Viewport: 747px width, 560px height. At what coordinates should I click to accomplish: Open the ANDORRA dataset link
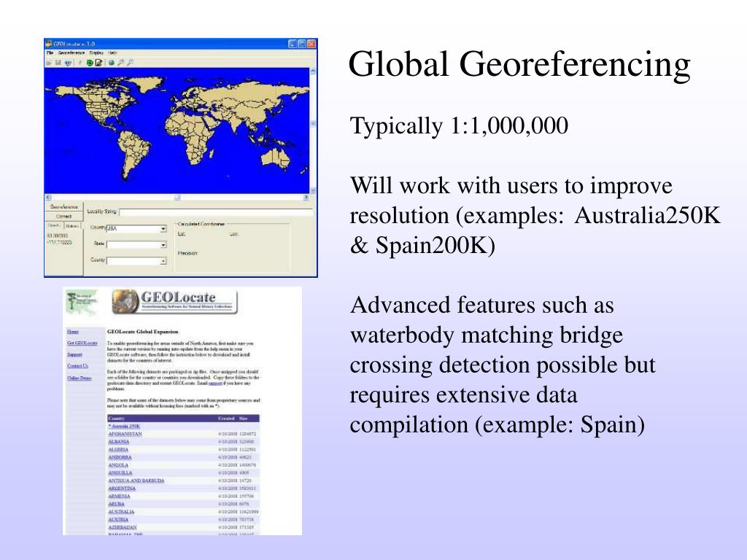tap(120, 457)
